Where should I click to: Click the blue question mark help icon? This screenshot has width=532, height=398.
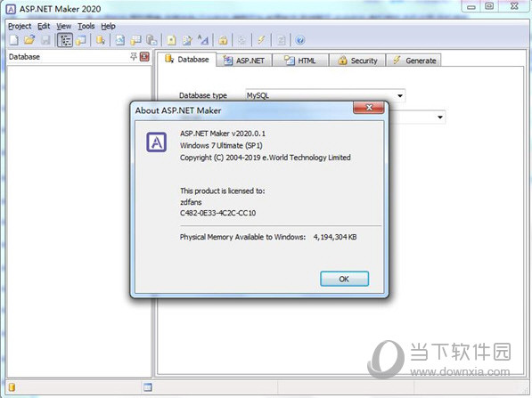(300, 40)
